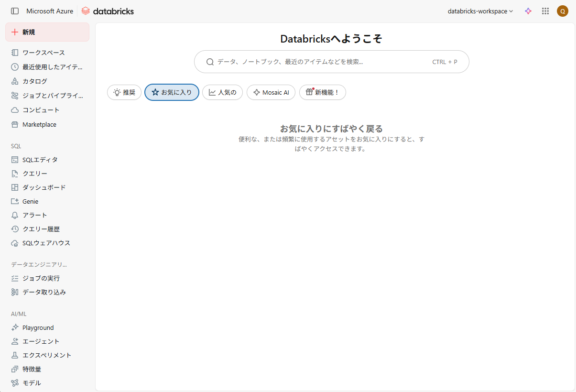Image resolution: width=576 pixels, height=392 pixels.
Task: Open カタログ from the sidebar
Action: click(x=35, y=81)
